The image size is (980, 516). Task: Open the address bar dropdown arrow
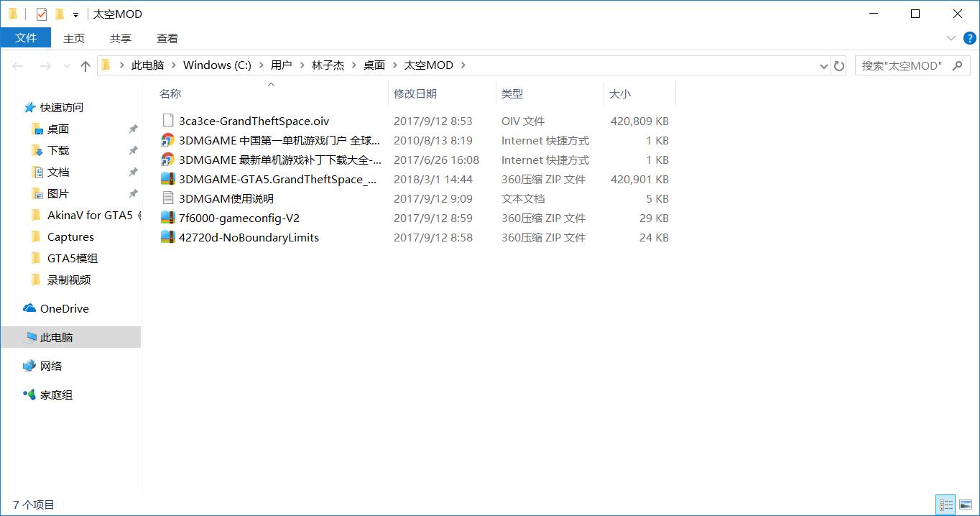pos(824,65)
